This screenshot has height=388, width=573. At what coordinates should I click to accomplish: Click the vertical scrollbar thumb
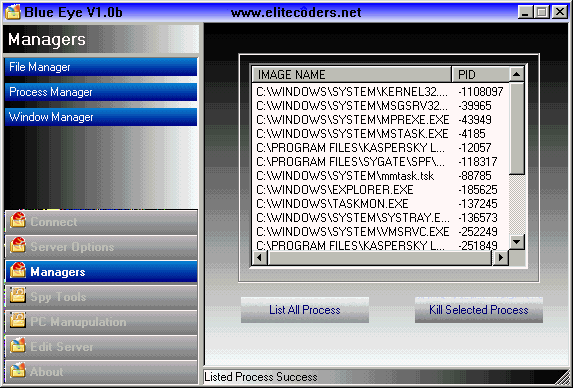coord(516,129)
